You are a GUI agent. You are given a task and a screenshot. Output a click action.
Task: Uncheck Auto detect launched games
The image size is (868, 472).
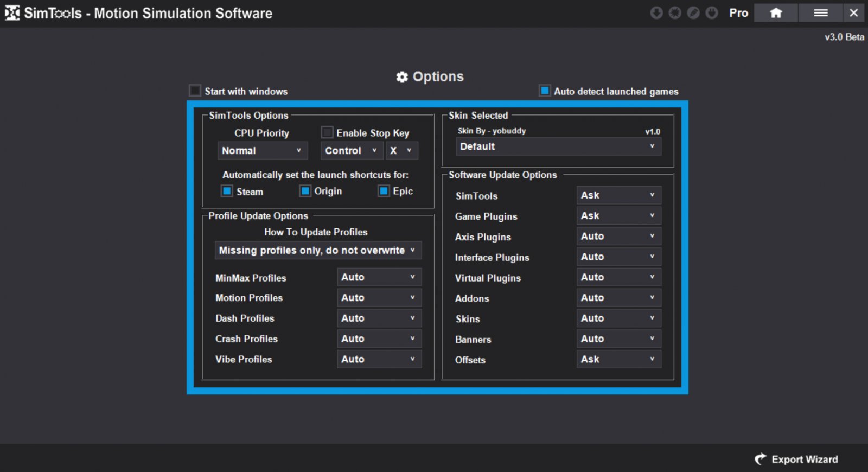545,91
